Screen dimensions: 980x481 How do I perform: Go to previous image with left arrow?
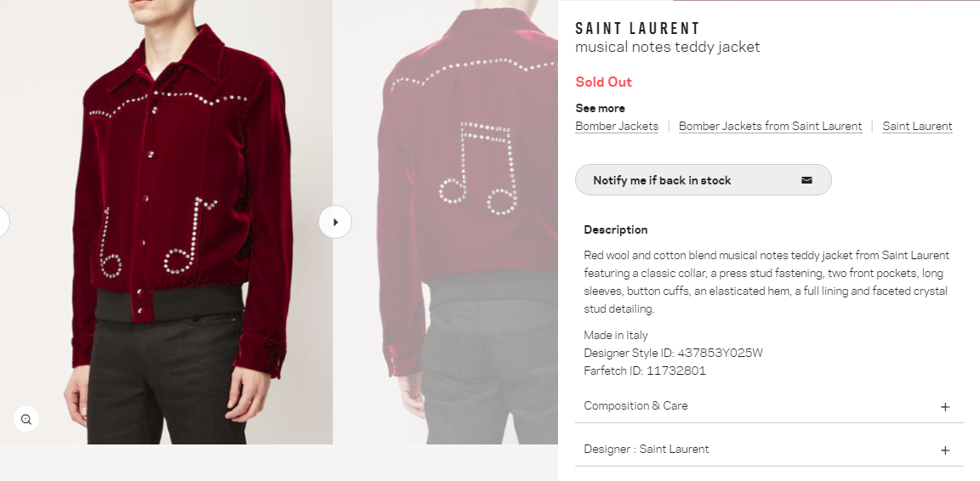click(3, 222)
